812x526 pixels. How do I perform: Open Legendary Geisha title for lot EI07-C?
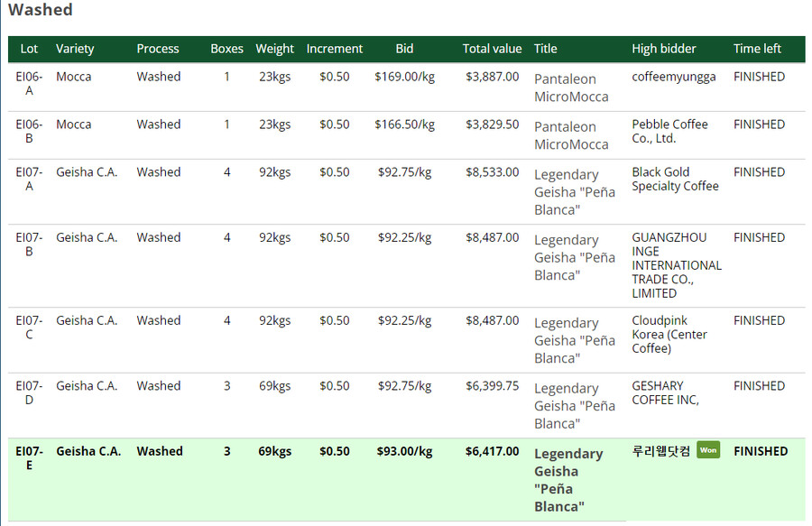(x=574, y=340)
